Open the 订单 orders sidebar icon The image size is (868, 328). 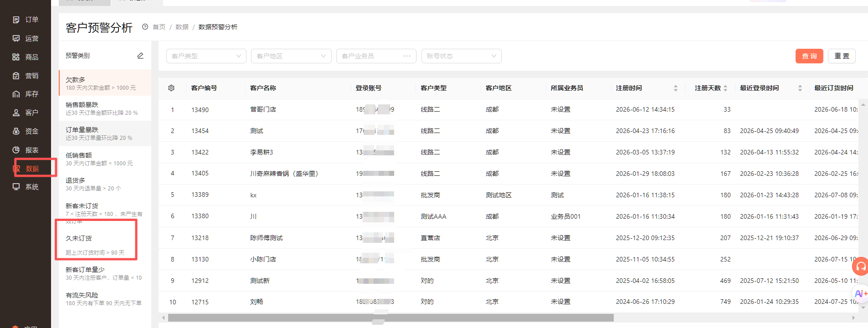point(16,20)
